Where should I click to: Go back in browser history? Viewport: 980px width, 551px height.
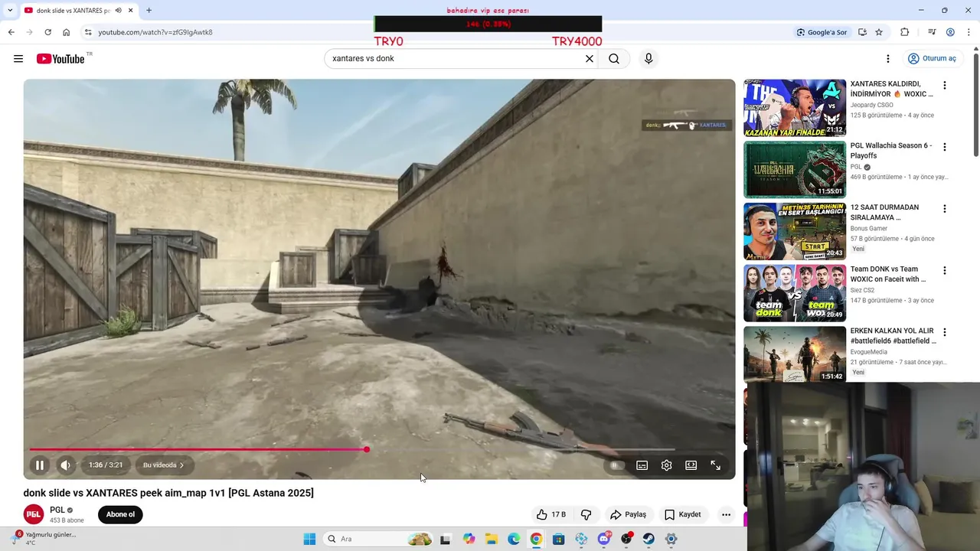click(x=11, y=32)
